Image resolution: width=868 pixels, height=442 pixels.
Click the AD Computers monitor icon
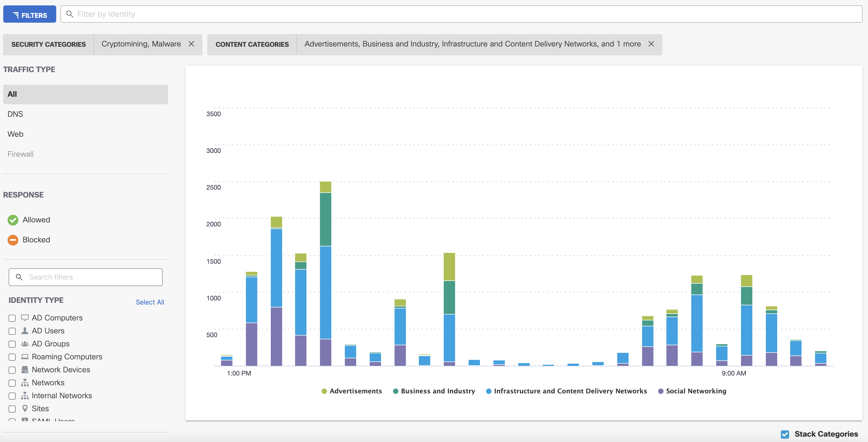[x=25, y=318]
